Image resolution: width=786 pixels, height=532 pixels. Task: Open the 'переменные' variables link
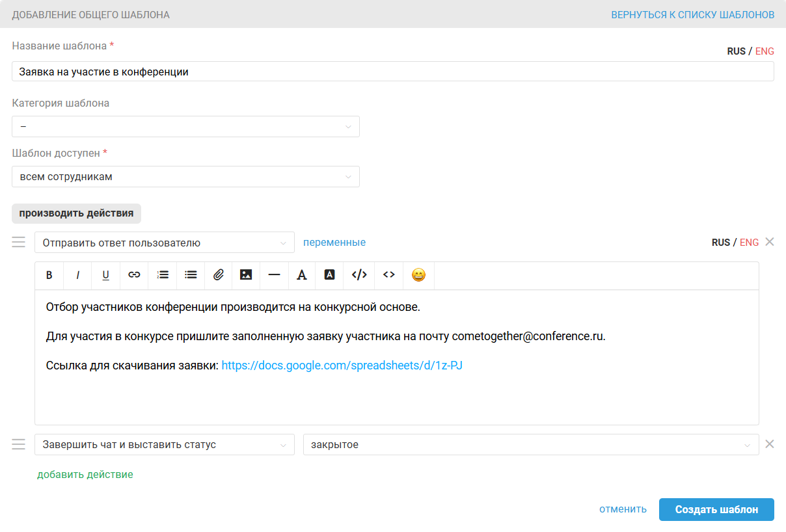[x=334, y=243]
